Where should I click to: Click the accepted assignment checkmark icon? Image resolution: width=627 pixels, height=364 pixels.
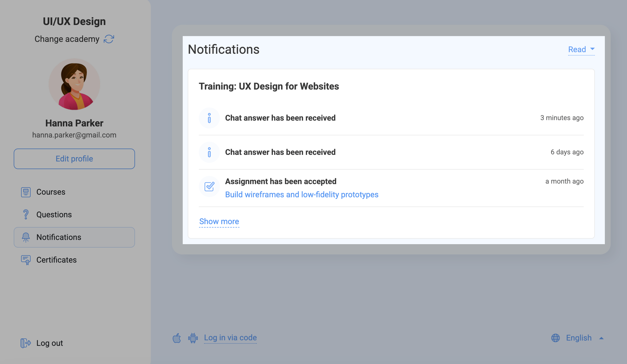(x=209, y=187)
